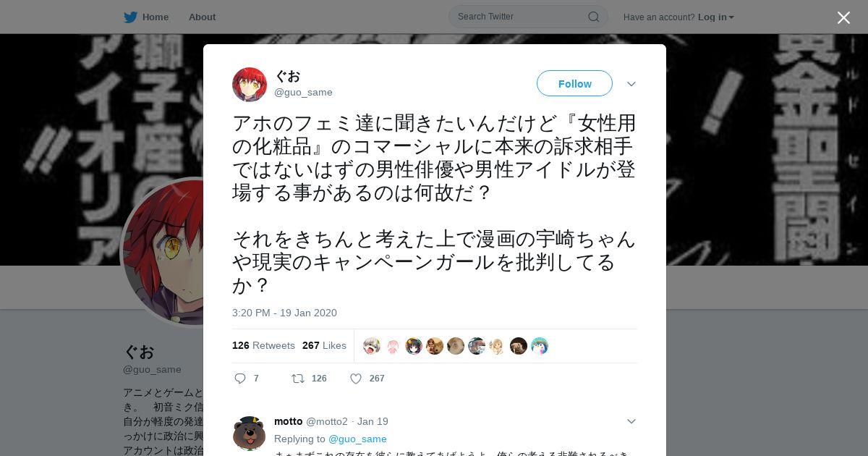
Task: Follow the @guo_same account
Action: pyautogui.click(x=574, y=83)
